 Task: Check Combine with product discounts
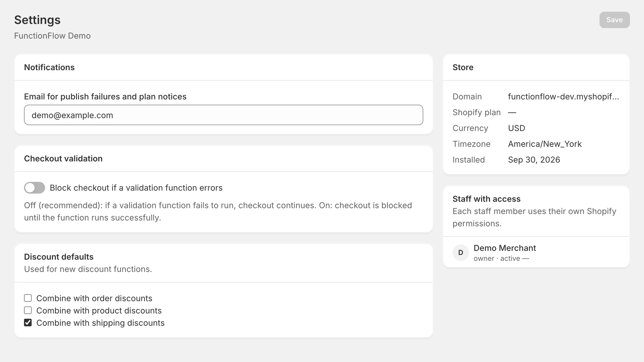click(28, 310)
